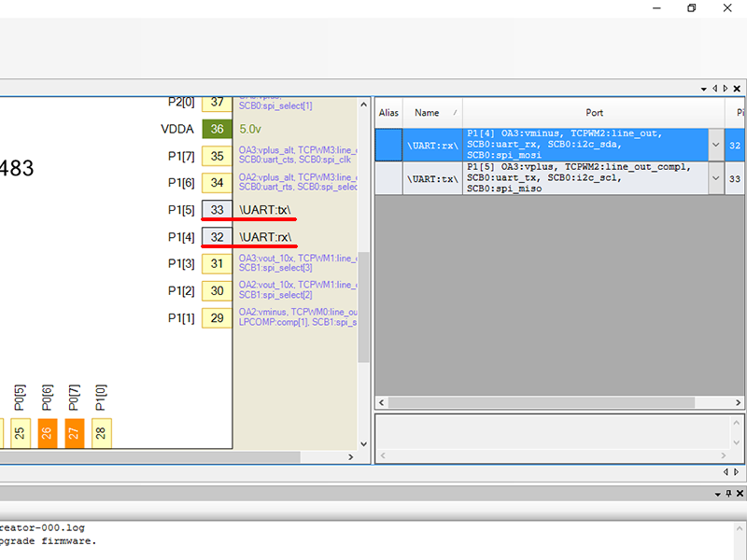Select the \UART:tx\ name cell
Screen dimensions: 747x560
pyautogui.click(x=432, y=178)
